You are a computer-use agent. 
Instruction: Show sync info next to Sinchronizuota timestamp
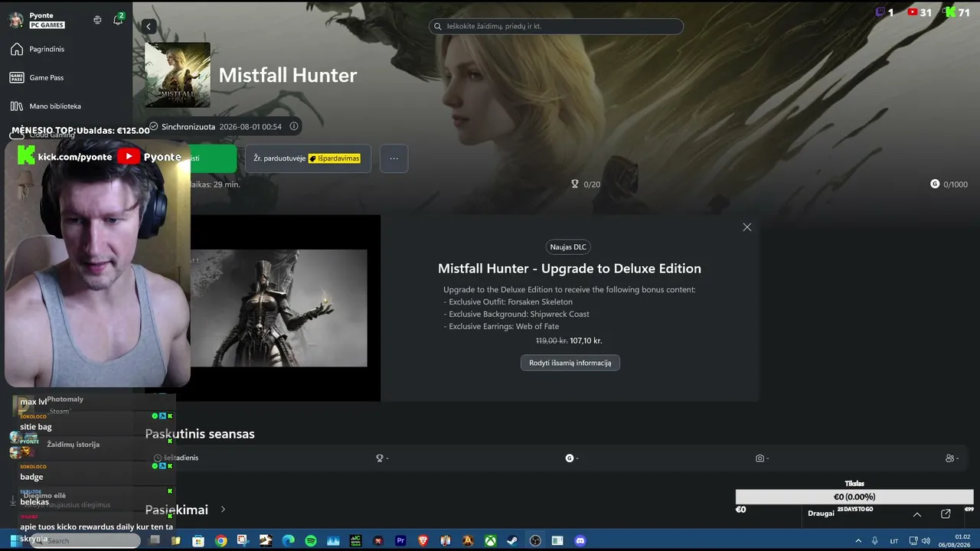[x=294, y=126]
